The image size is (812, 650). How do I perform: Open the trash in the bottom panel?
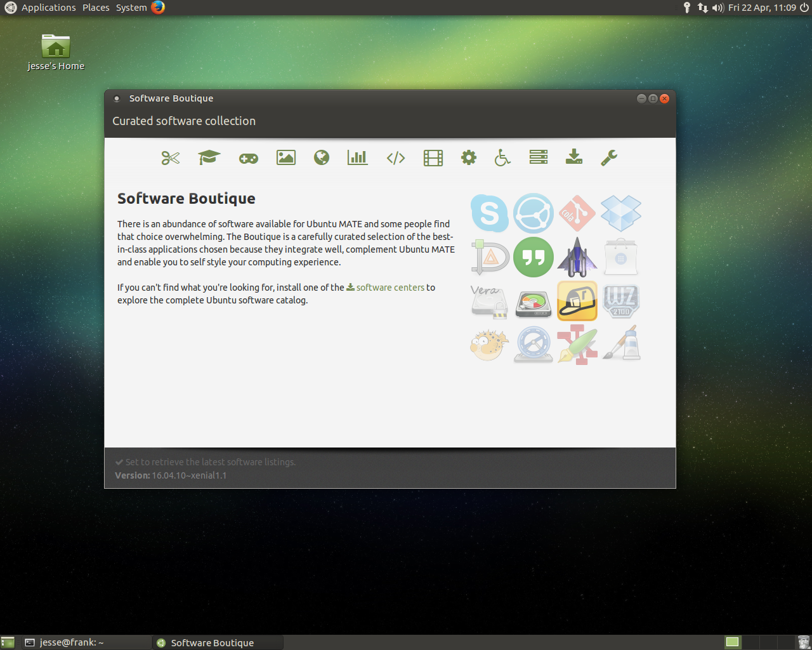(803, 642)
